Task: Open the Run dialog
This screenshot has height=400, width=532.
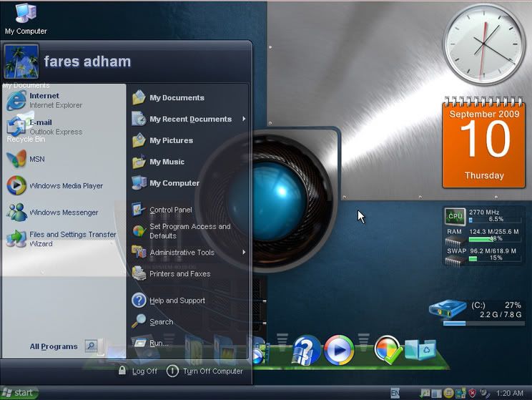Action: (188, 343)
